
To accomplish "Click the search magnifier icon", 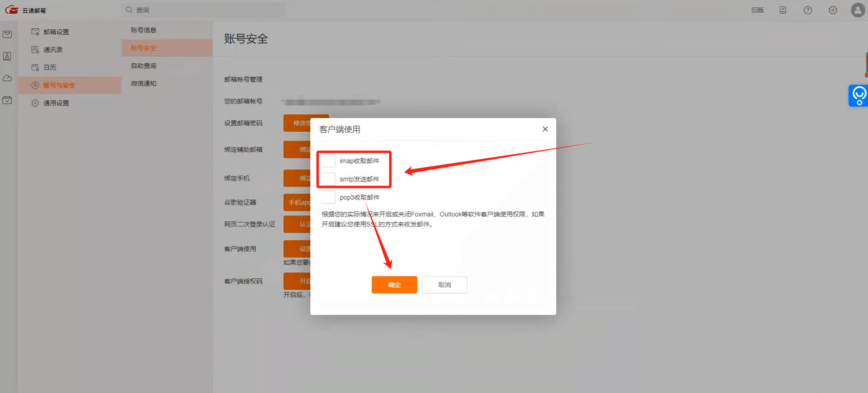I will point(129,10).
